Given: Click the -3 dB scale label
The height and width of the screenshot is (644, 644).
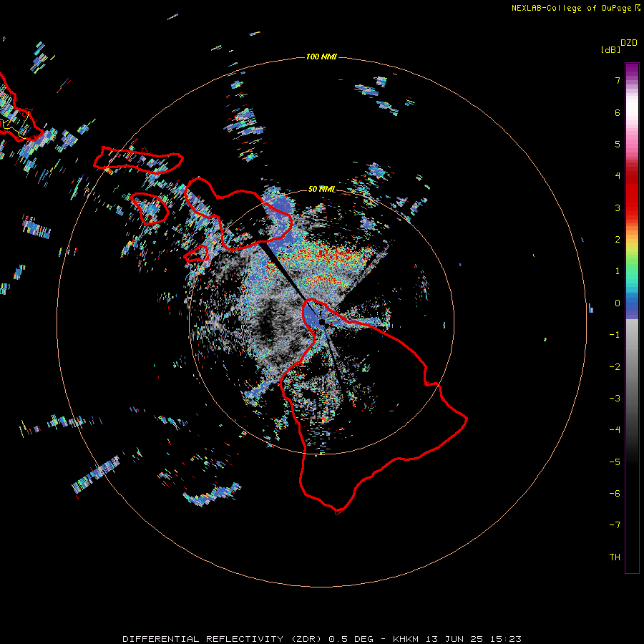Looking at the screenshot, I should point(615,399).
